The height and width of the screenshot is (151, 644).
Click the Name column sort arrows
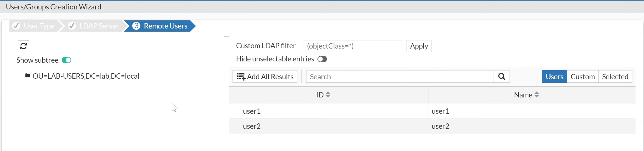[537, 95]
